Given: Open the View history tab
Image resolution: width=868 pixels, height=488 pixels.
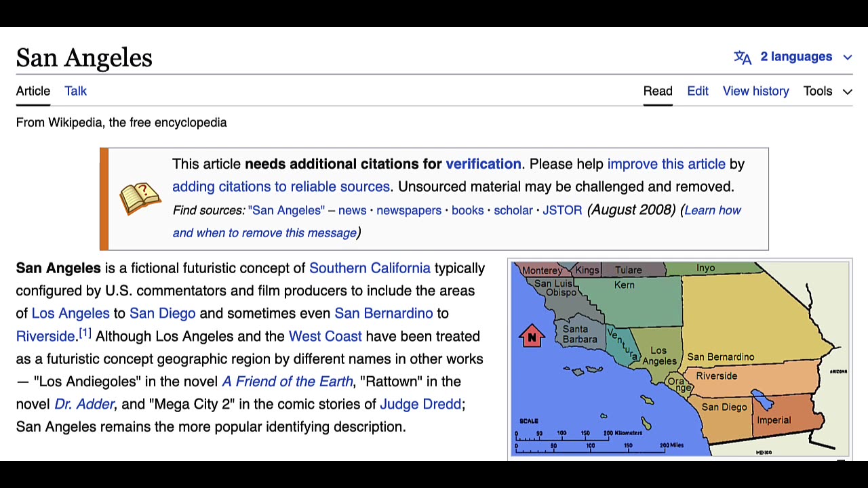Looking at the screenshot, I should [x=756, y=91].
